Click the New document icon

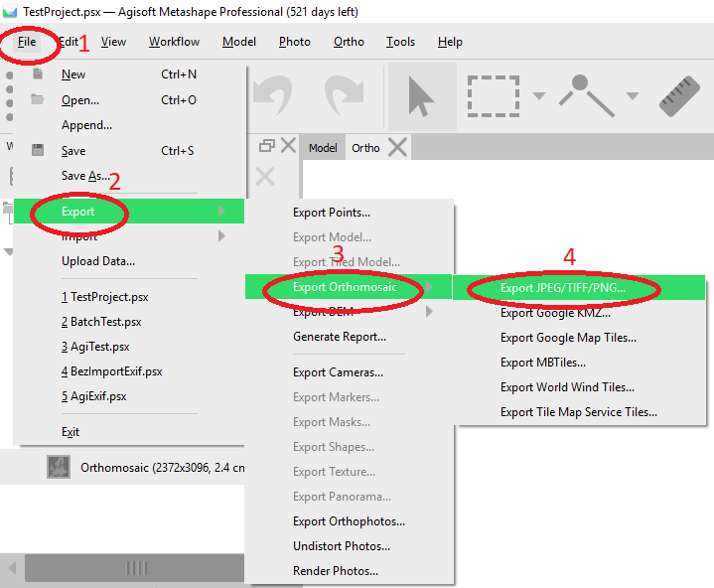[x=38, y=73]
